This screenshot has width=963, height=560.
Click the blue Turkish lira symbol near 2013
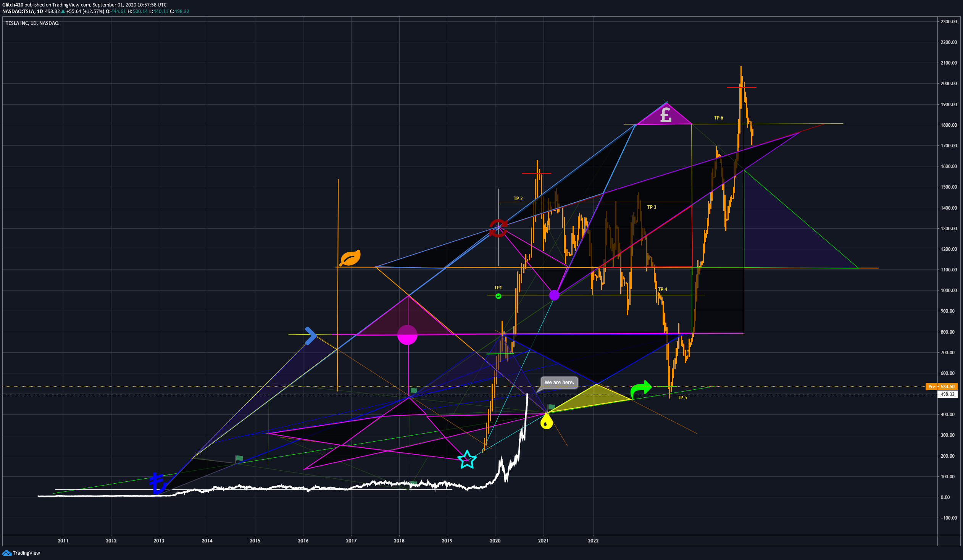[x=157, y=483]
